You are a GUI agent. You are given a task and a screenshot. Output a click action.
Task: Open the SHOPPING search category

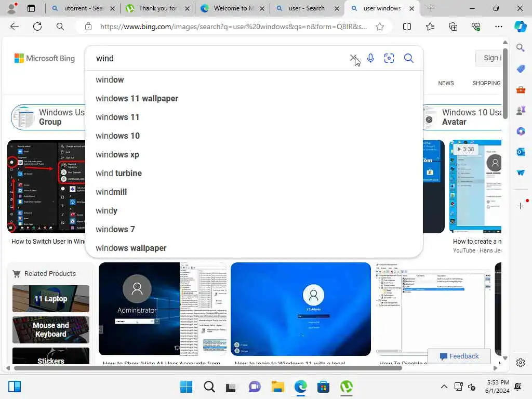click(x=486, y=83)
